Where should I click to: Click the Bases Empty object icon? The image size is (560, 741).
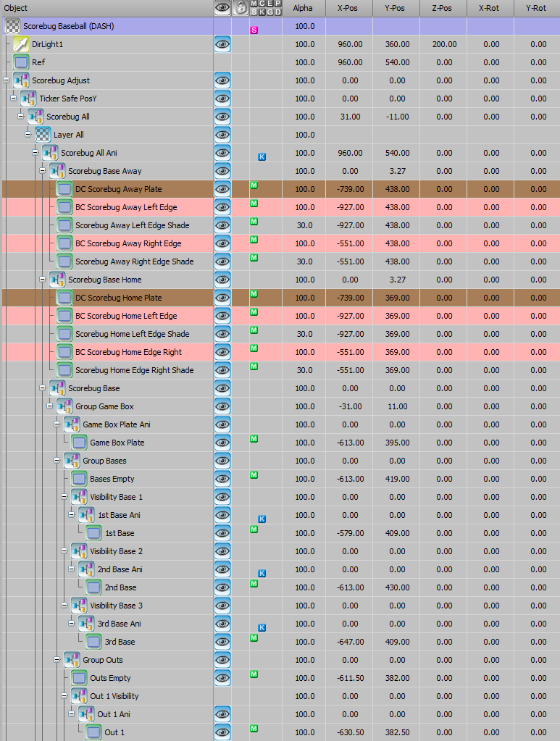pos(79,479)
